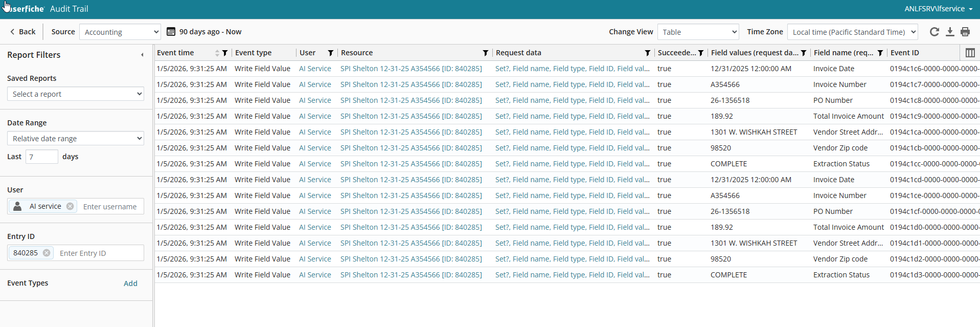Remove entry ID 840285 filter chip
The height and width of the screenshot is (327, 980).
click(x=47, y=253)
